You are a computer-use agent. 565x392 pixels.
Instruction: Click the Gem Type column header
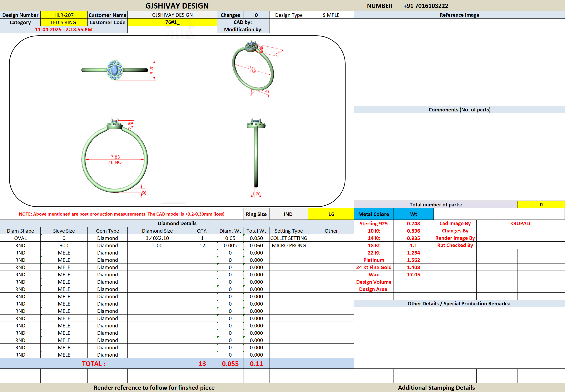[107, 231]
